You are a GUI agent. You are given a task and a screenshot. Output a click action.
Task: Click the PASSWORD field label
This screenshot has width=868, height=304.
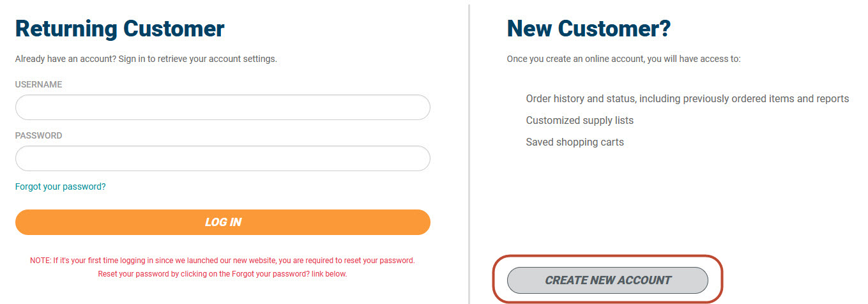[39, 135]
